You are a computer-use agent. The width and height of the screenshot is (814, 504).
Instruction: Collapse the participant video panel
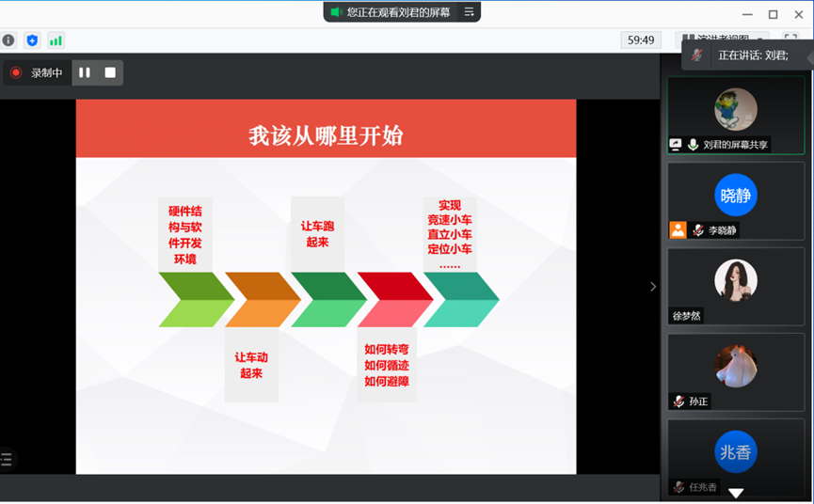click(x=653, y=287)
